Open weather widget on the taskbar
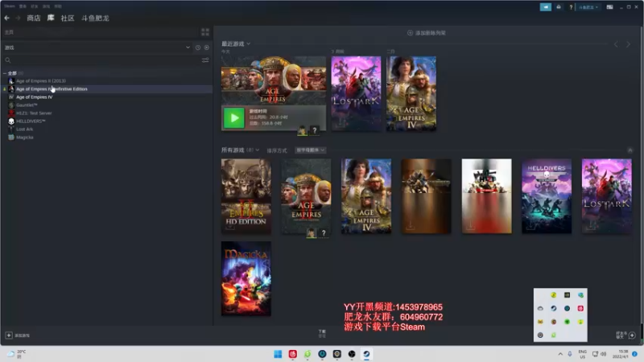 click(x=16, y=354)
